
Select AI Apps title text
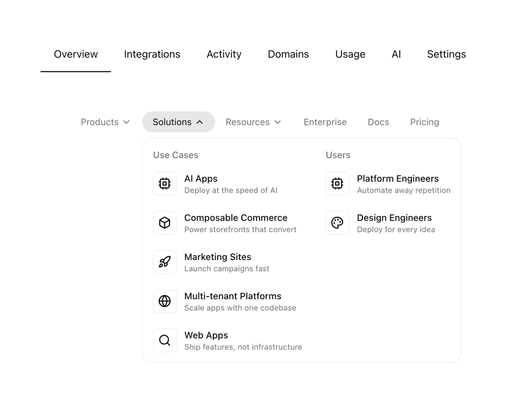[201, 179]
